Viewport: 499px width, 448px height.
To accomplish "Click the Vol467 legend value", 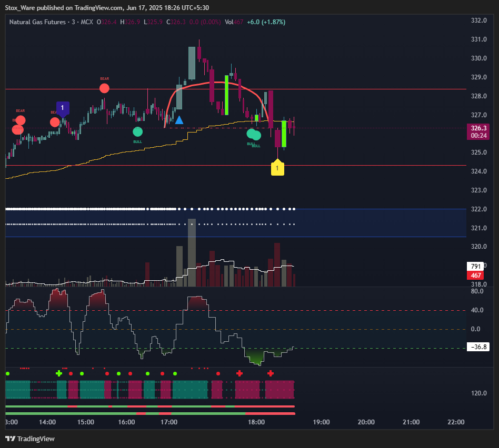I will (x=234, y=22).
